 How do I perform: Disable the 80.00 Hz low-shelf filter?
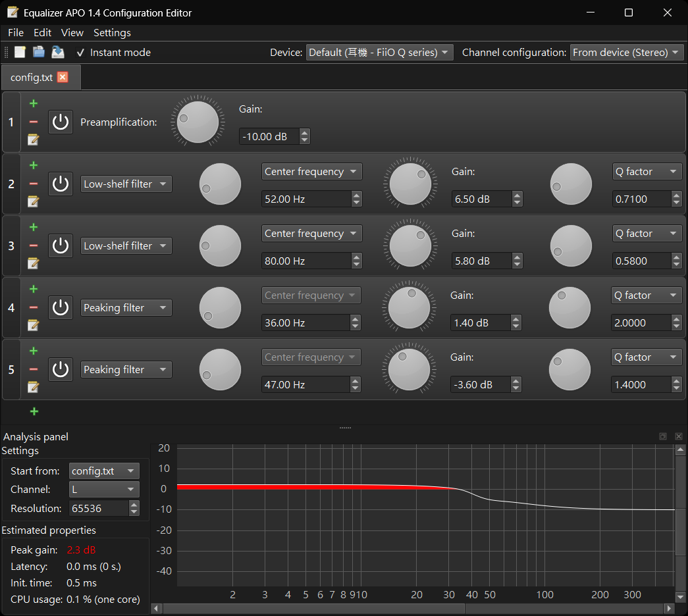pos(60,245)
